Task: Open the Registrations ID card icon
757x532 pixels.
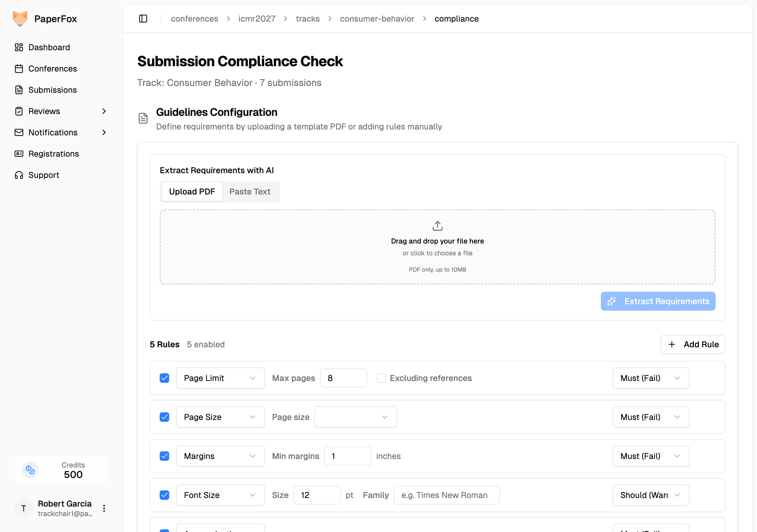Action: point(19,154)
